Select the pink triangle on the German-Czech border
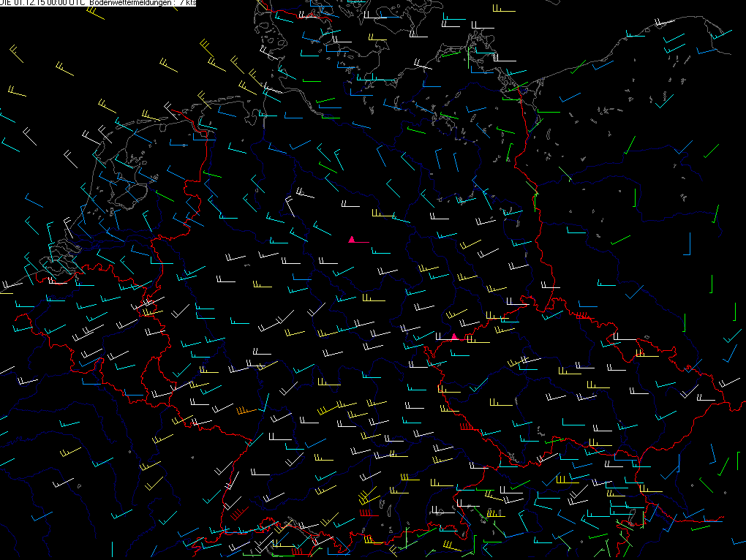 click(455, 336)
